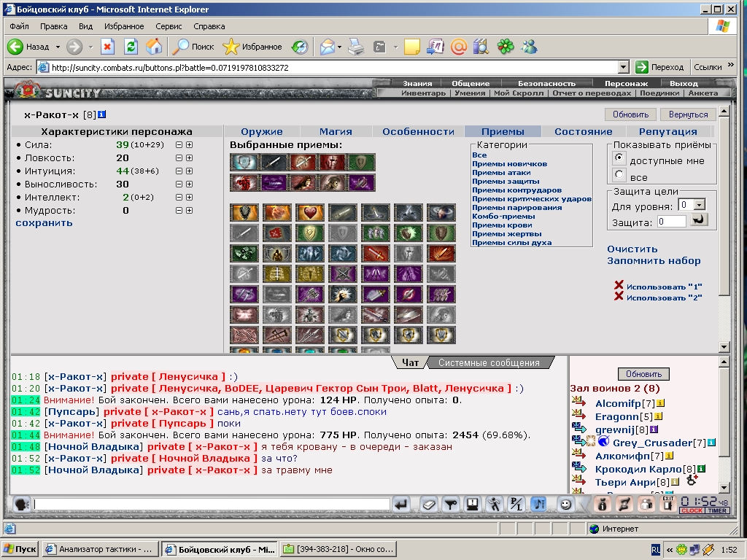The image size is (747, 560).
Task: Focus the chat message input field
Action: [212, 505]
